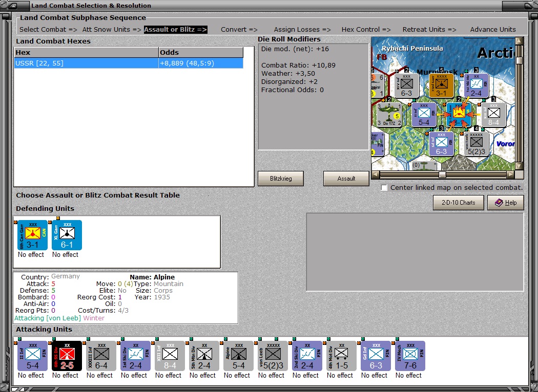The height and width of the screenshot is (392, 538).
Task: Open the 2-D-10 Charts
Action: click(459, 203)
